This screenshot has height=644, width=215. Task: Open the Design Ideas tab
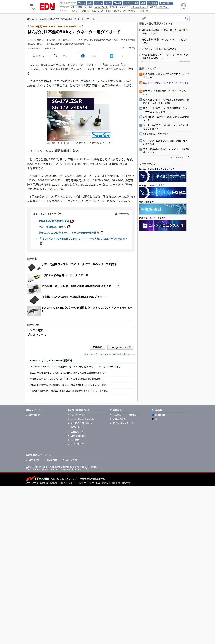166,3
